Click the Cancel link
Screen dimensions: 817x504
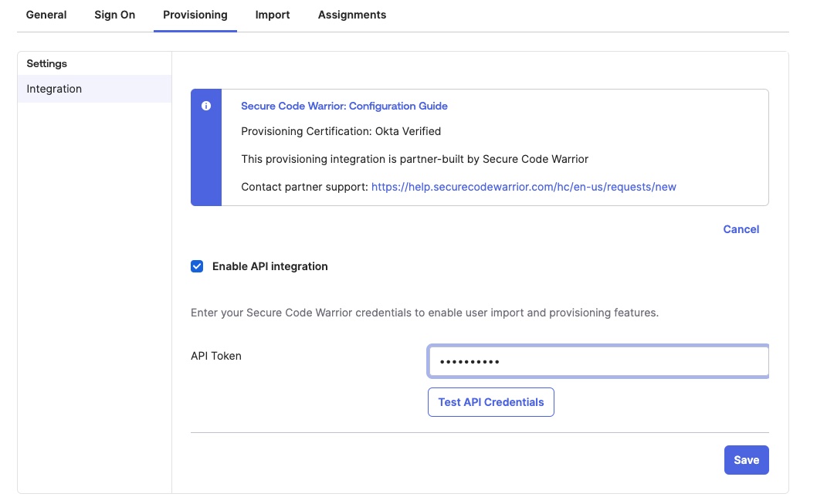[x=741, y=229]
